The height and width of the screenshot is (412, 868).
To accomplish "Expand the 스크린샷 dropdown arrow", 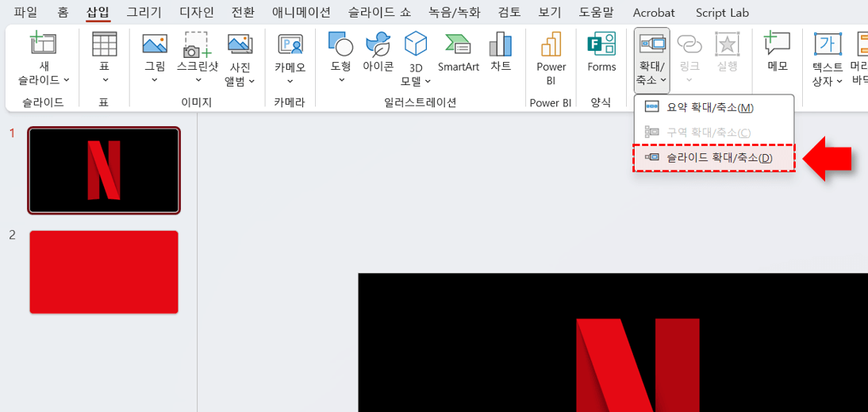I will pyautogui.click(x=198, y=80).
